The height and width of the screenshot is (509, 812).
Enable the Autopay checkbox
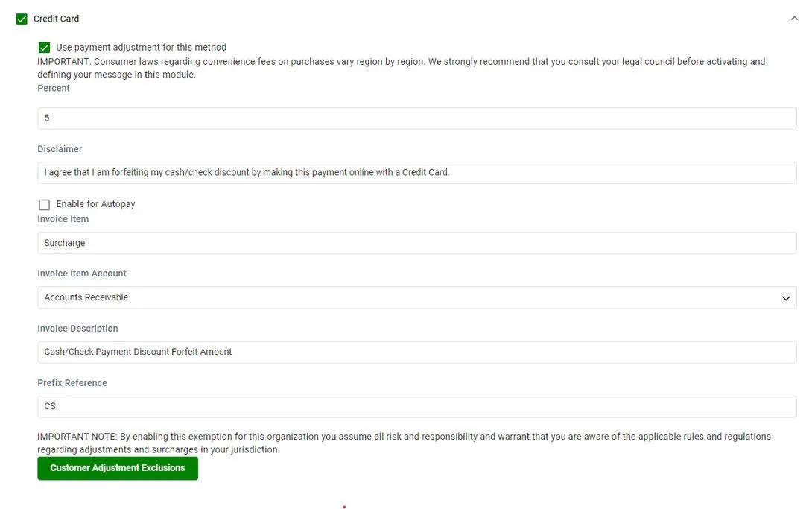coord(45,204)
